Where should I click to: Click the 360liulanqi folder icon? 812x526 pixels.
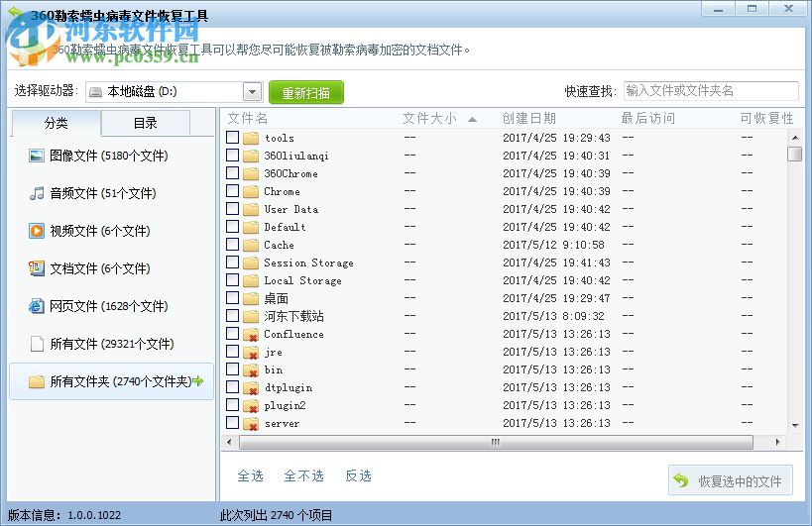(251, 156)
